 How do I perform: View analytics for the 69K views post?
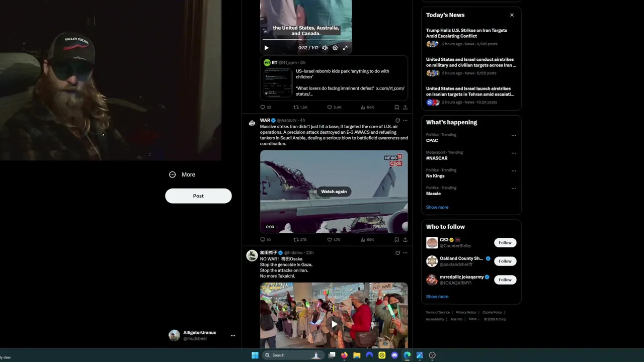coord(367,240)
